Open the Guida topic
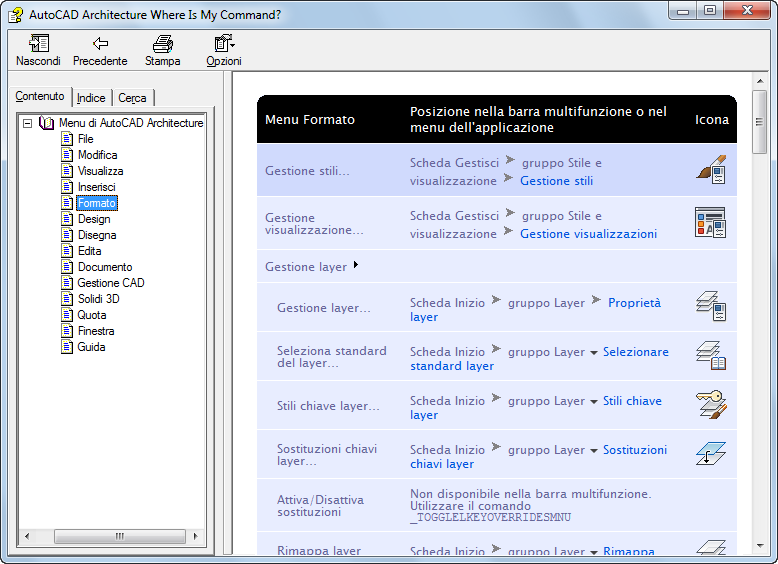 pos(91,347)
